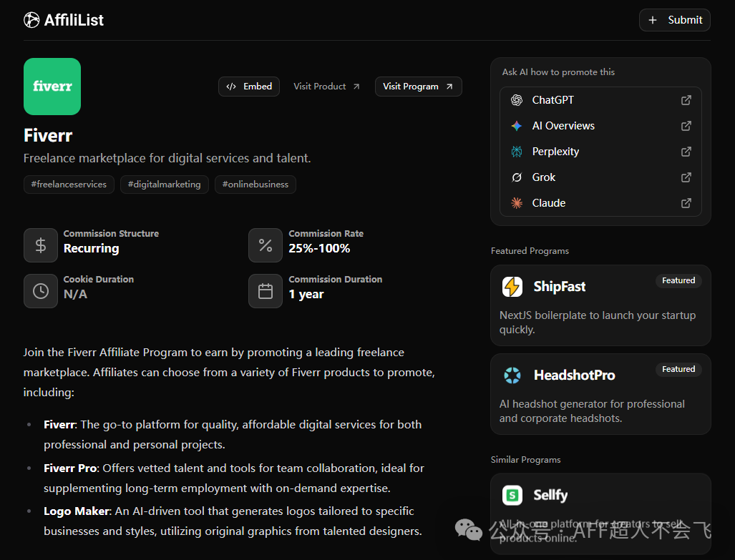
Task: Click the arrow icon inside Visit Program
Action: tap(449, 87)
